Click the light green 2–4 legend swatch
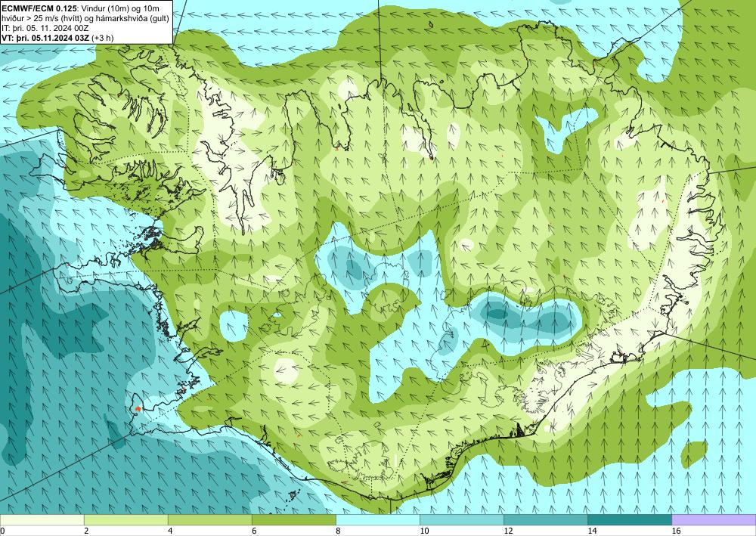 click(125, 519)
